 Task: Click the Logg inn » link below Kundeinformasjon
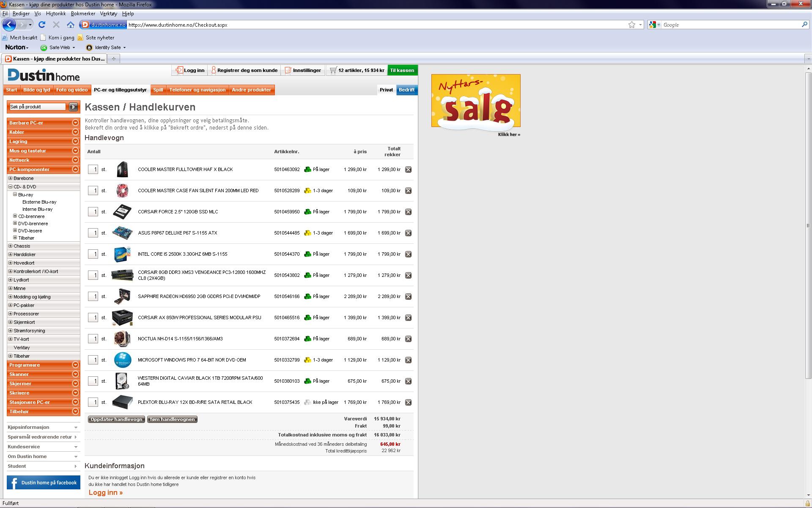(106, 492)
